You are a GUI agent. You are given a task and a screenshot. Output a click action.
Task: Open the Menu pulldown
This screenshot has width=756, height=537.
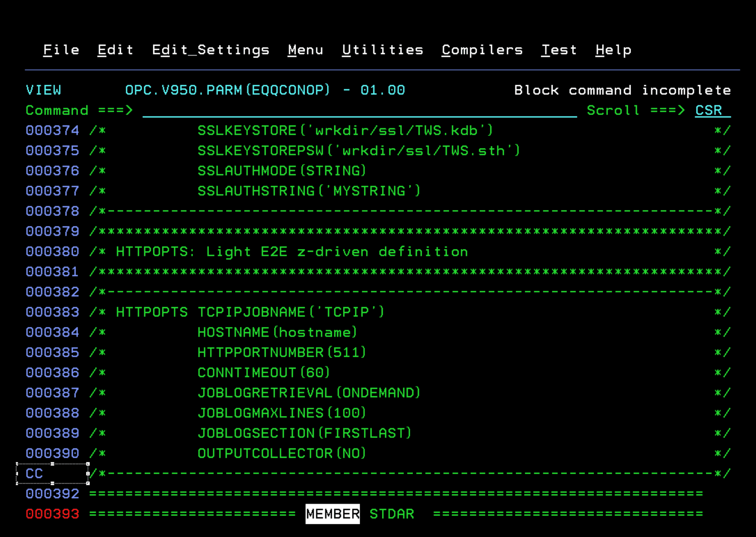tap(306, 50)
